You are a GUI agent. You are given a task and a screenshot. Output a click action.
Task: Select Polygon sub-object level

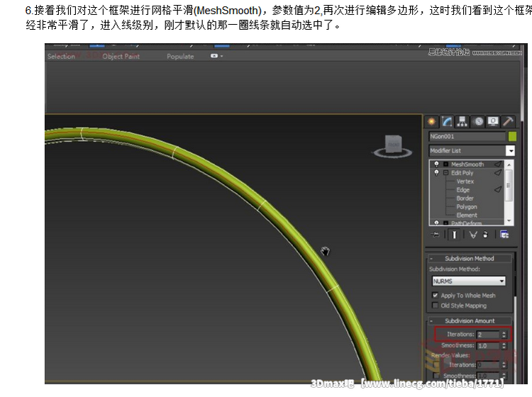(467, 207)
